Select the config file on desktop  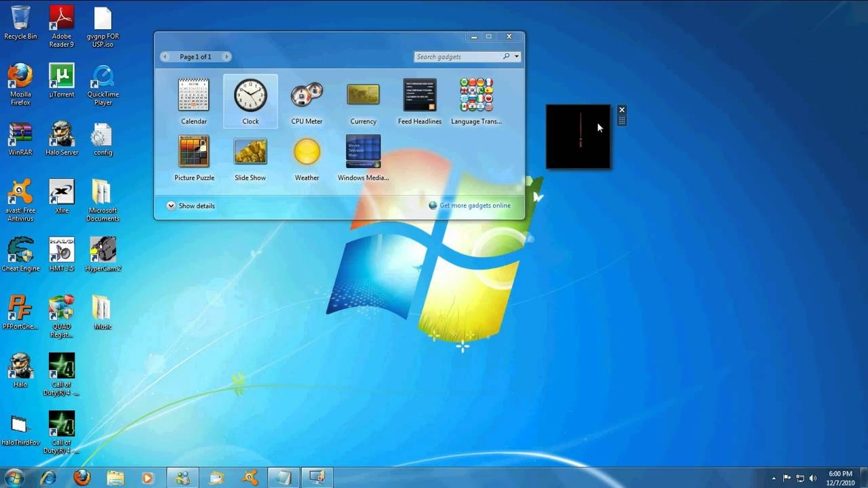pos(102,139)
